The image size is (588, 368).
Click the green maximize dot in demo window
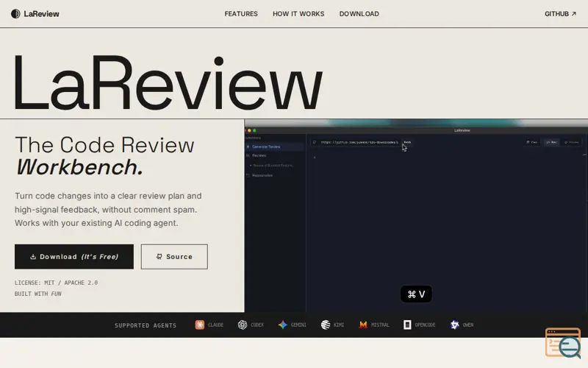tap(254, 131)
